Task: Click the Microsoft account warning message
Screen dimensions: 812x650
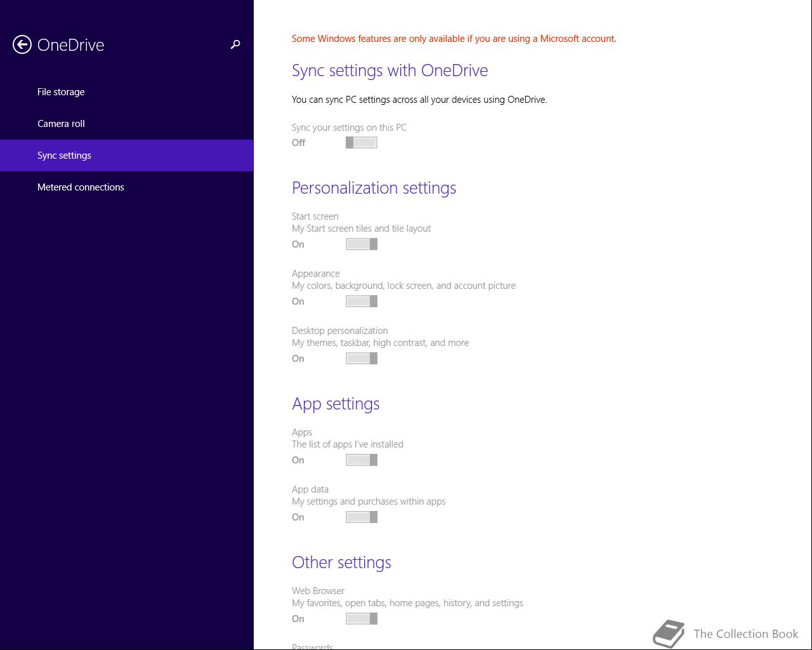Action: click(x=454, y=39)
